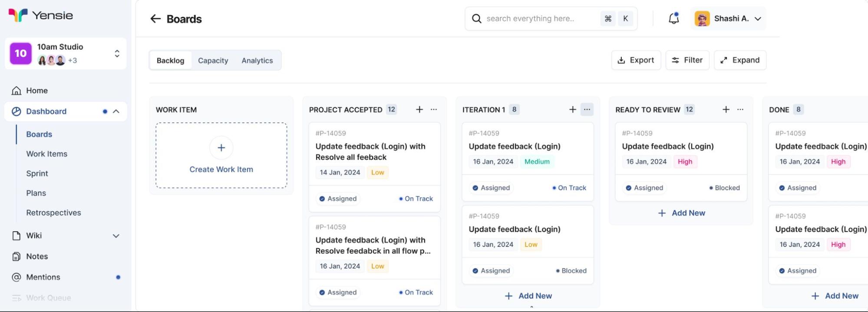Open the Ready to Review column ellipsis menu
Viewport: 868px width, 312px height.
(x=740, y=110)
